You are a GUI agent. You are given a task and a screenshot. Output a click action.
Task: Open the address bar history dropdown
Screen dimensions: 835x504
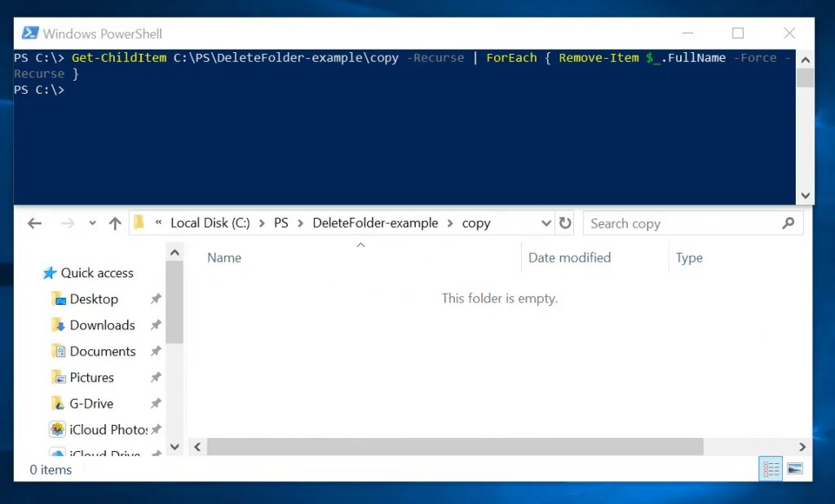pyautogui.click(x=546, y=223)
